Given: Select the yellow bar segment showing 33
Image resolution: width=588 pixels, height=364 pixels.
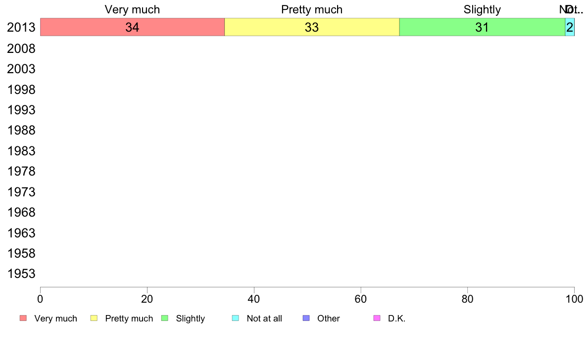Looking at the screenshot, I should click(312, 27).
